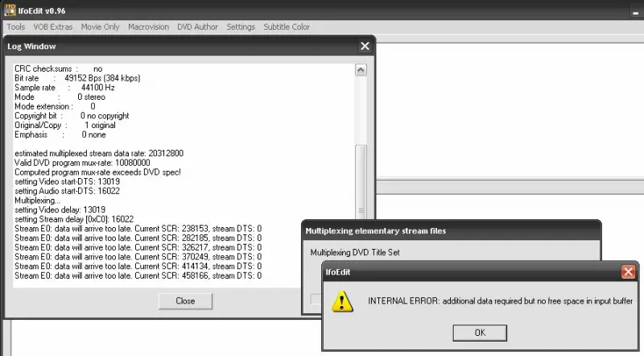The image size is (644, 356).
Task: Click the log scrollbar up arrow
Action: (x=361, y=70)
